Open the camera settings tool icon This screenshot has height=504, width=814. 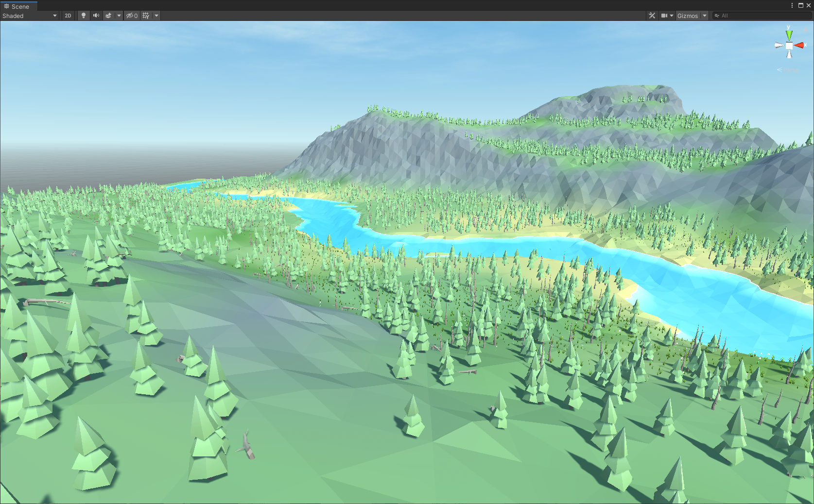665,16
